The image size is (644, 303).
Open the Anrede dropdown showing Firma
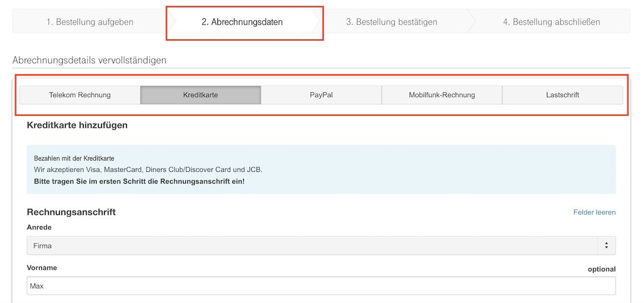[311, 246]
